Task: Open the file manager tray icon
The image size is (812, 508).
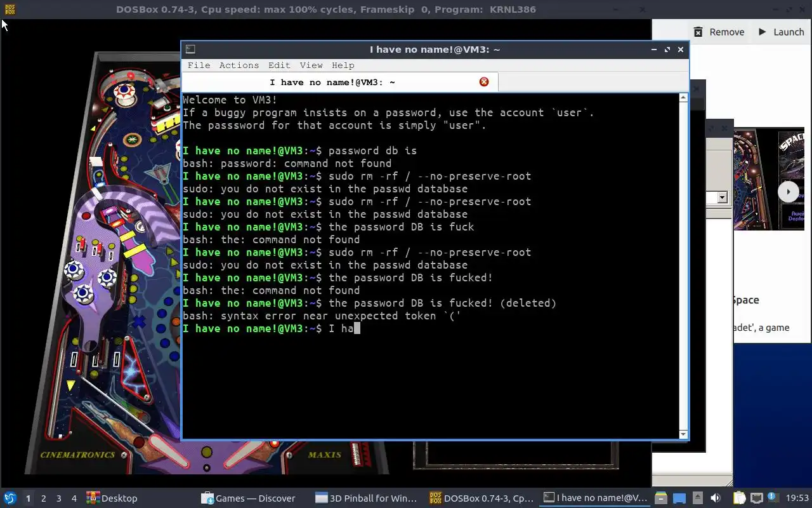Action: 660,498
